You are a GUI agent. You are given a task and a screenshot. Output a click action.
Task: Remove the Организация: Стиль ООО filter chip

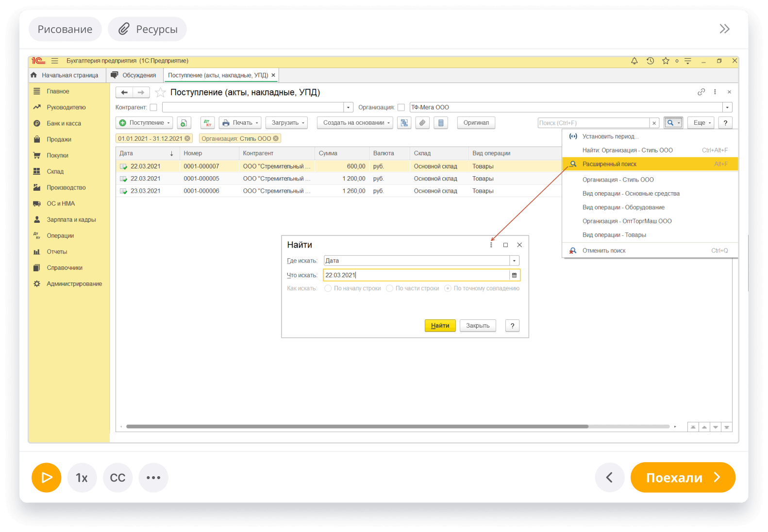tap(276, 138)
